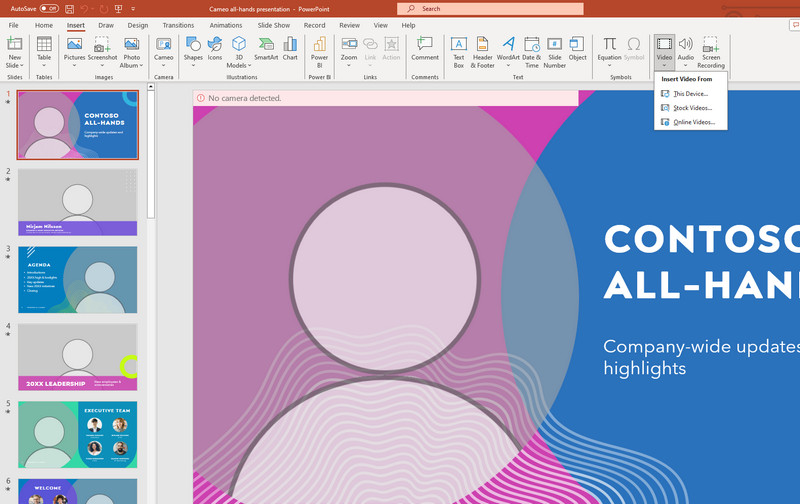Select Stock Videos menu option
The image size is (800, 504).
(x=692, y=108)
